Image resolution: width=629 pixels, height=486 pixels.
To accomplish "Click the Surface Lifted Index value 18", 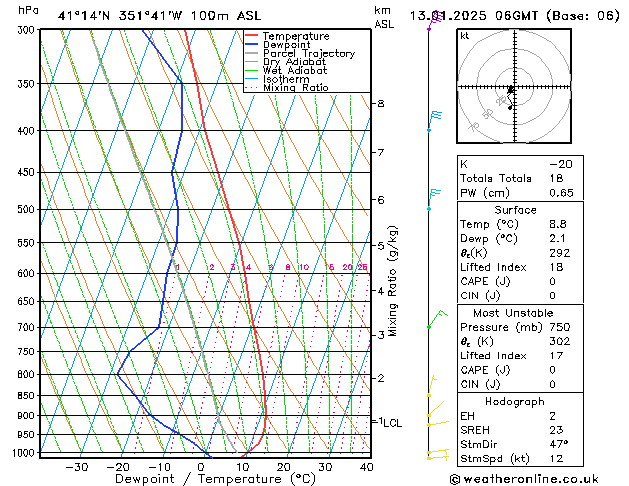I will (556, 267).
